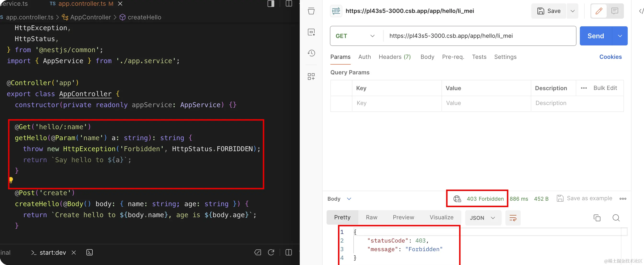Send the request
Screen dimensions: 644x265
click(x=596, y=36)
